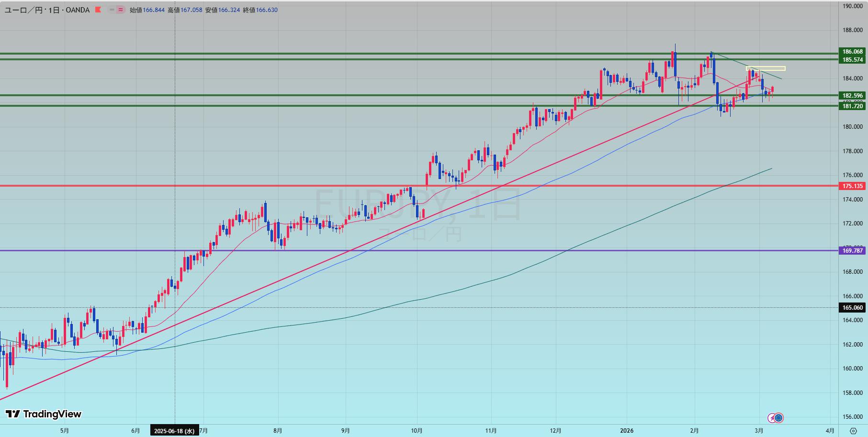Click the 186.068 green price label
This screenshot has height=437, width=868.
coord(852,52)
